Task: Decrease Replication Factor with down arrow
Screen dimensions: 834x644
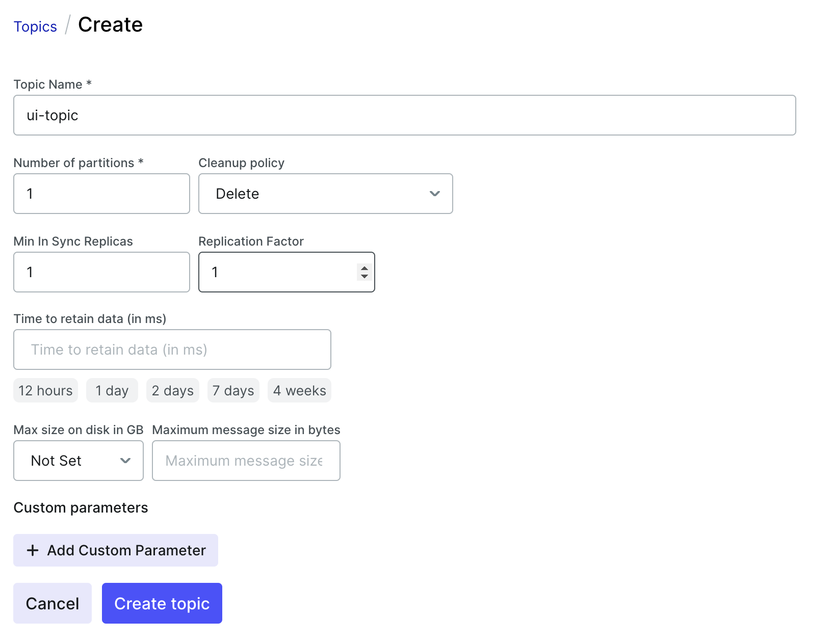Action: click(x=364, y=276)
